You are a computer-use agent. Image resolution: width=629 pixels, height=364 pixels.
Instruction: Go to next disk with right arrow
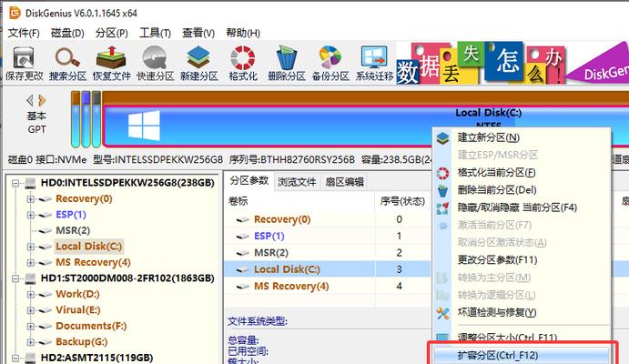pos(42,100)
